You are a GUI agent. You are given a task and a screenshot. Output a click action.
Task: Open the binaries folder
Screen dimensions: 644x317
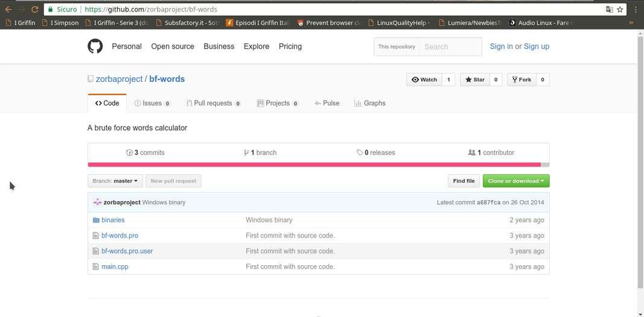coord(113,220)
